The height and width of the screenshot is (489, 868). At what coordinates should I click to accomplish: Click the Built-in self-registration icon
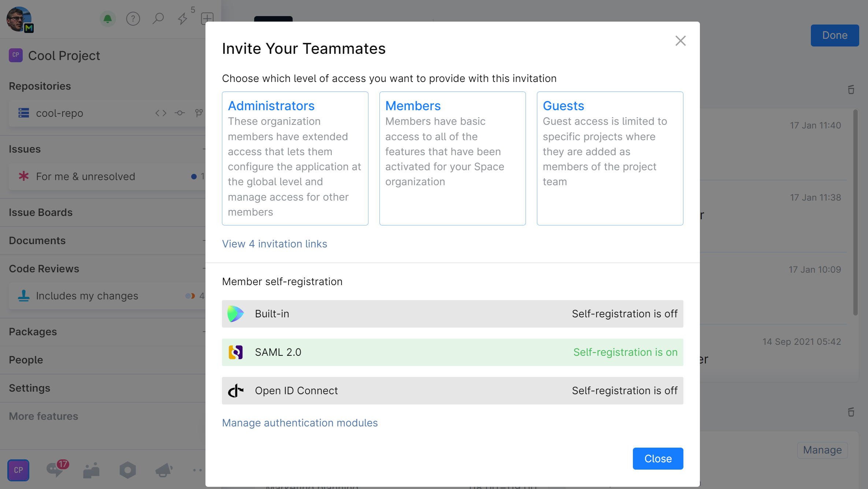coord(237,313)
